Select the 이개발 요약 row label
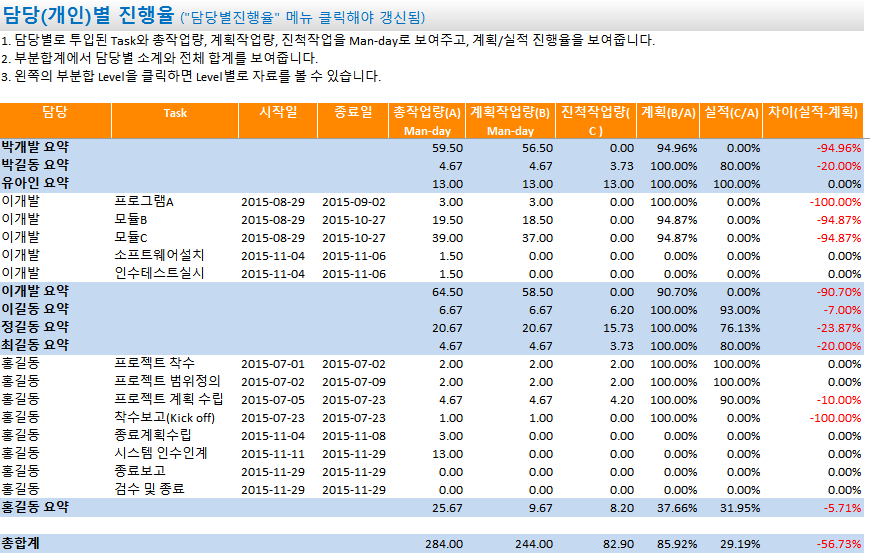Image resolution: width=870 pixels, height=557 pixels. (35, 291)
